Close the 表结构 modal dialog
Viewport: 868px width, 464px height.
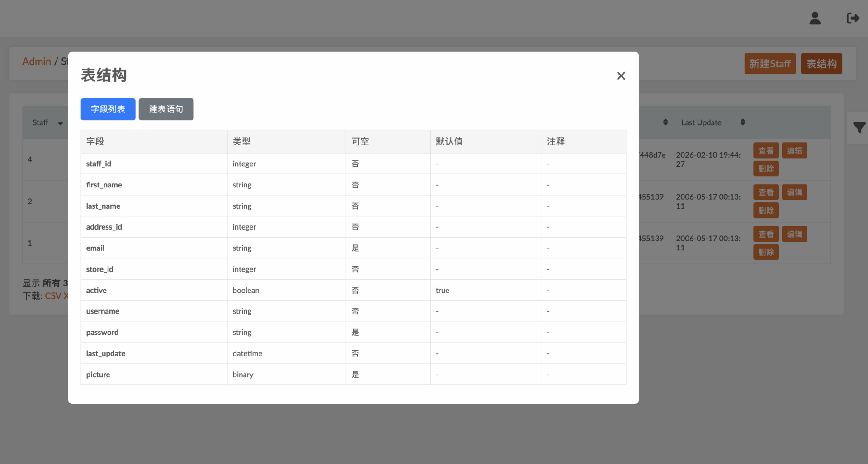(x=621, y=76)
